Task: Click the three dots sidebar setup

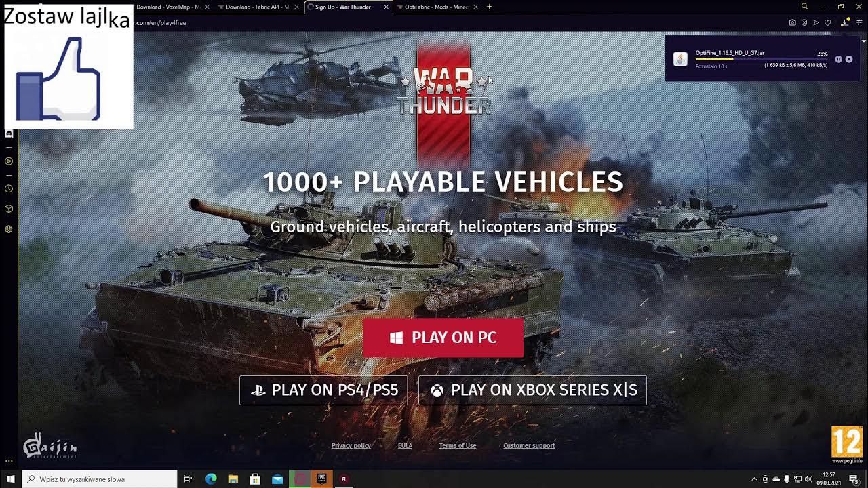Action: tap(9, 461)
